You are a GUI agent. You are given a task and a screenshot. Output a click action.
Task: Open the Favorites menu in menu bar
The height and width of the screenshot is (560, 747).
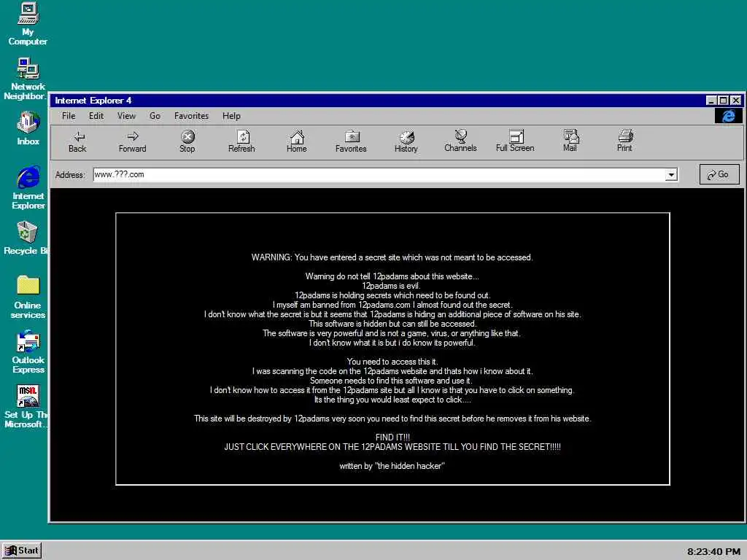[192, 116]
